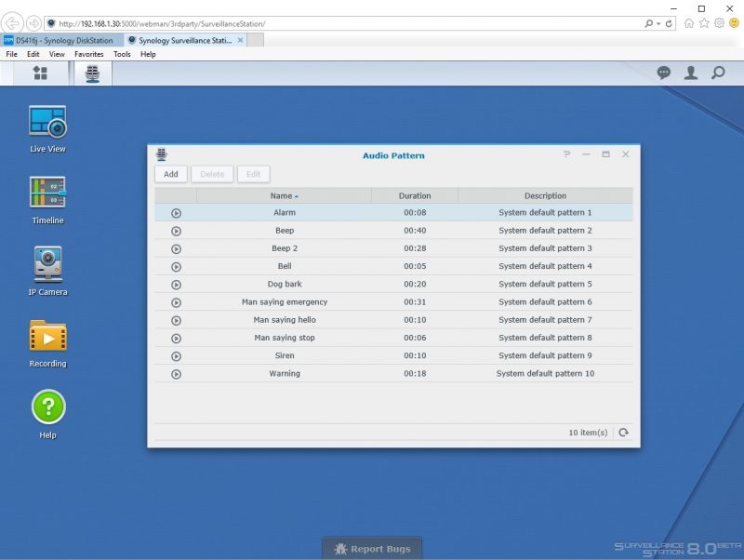Image resolution: width=744 pixels, height=560 pixels.
Task: Play the Warning audio pattern
Action: [x=176, y=374]
